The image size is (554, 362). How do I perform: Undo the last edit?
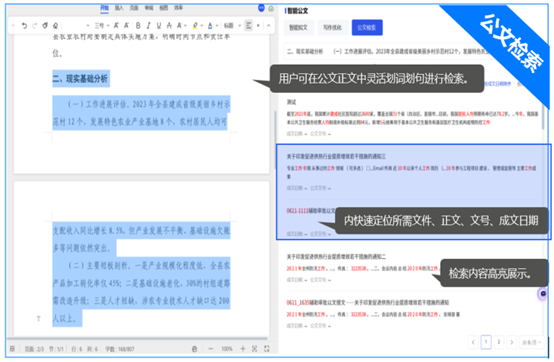click(x=24, y=25)
